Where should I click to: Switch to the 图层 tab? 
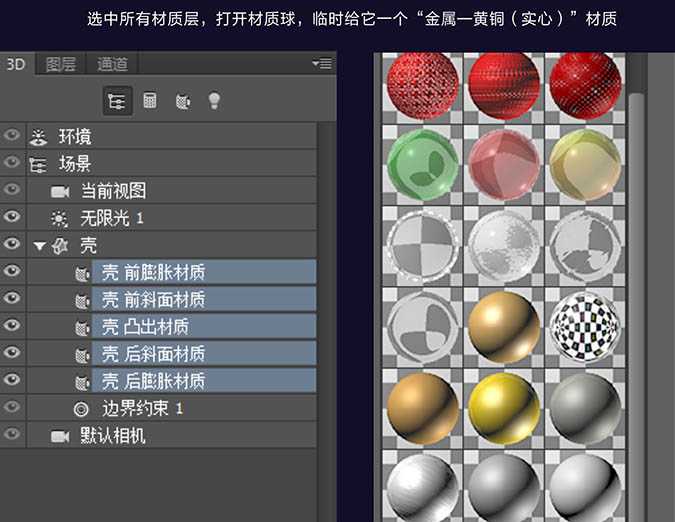coord(61,64)
